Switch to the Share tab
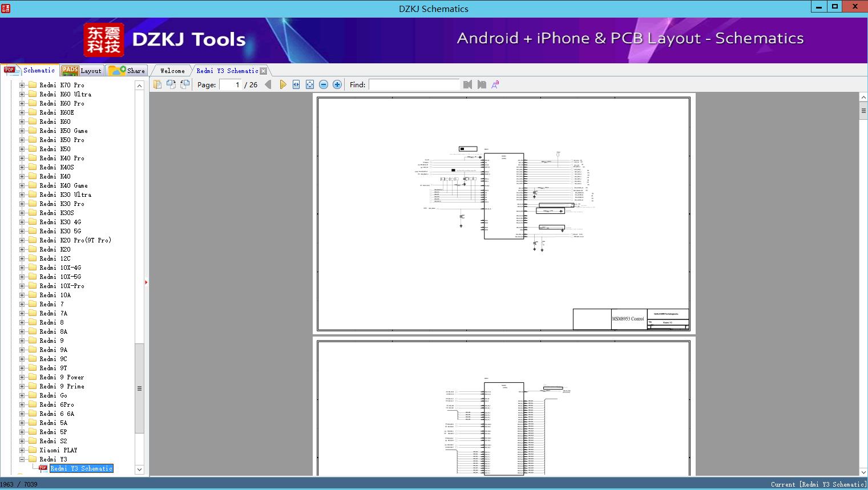 (128, 70)
